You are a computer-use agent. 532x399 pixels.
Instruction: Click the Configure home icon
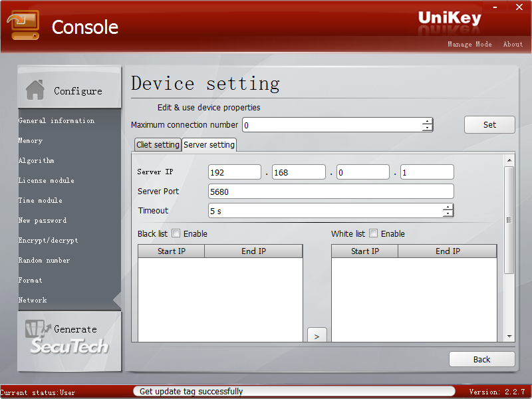pos(35,90)
